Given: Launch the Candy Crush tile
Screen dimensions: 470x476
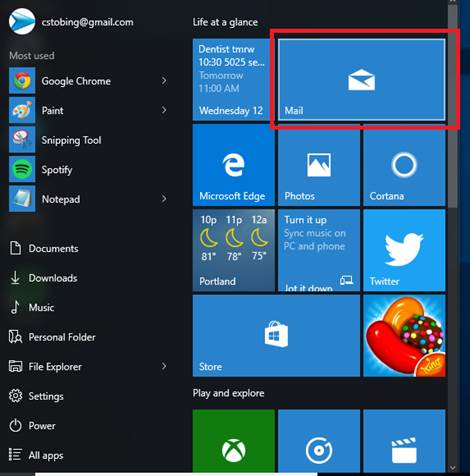Looking at the screenshot, I should click(x=404, y=336).
